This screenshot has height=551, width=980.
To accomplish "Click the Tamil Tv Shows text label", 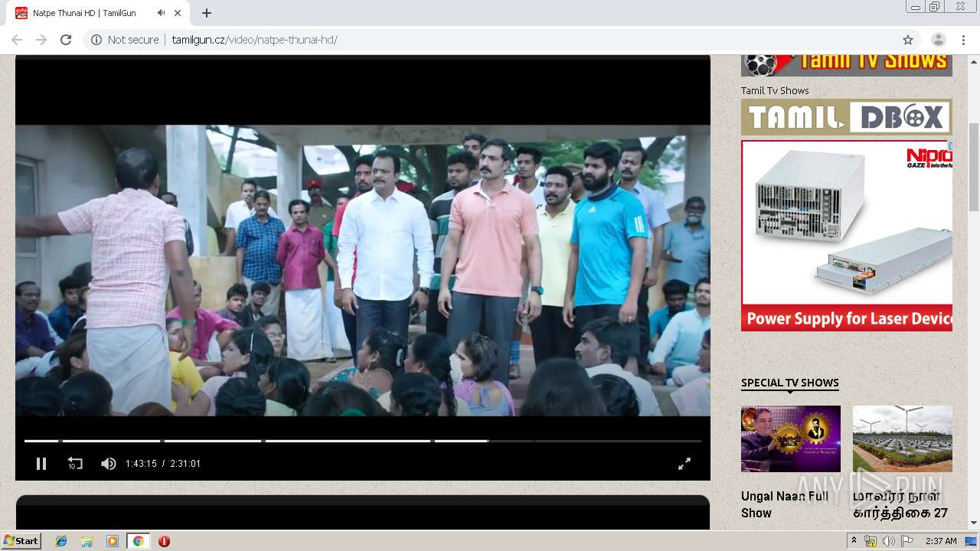I will click(x=775, y=90).
